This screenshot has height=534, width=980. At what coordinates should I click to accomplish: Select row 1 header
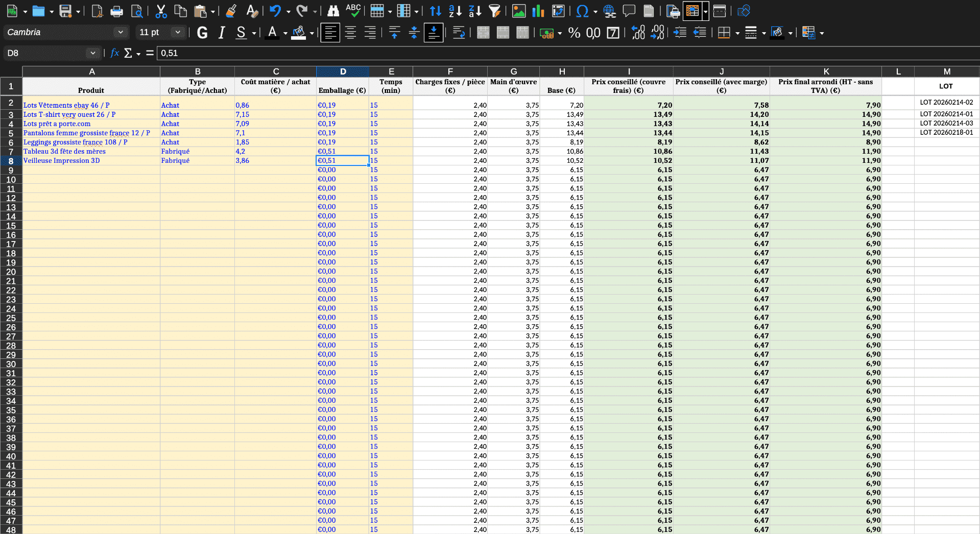[11, 86]
